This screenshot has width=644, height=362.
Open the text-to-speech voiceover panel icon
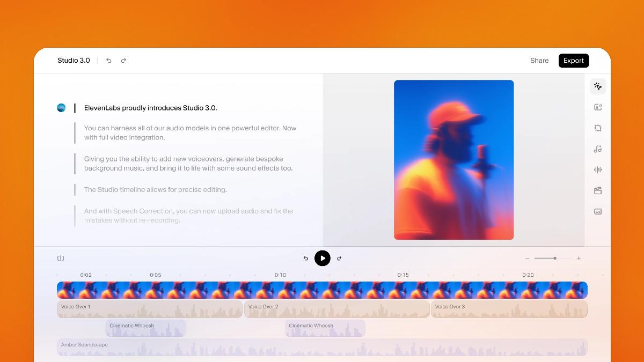(x=598, y=107)
